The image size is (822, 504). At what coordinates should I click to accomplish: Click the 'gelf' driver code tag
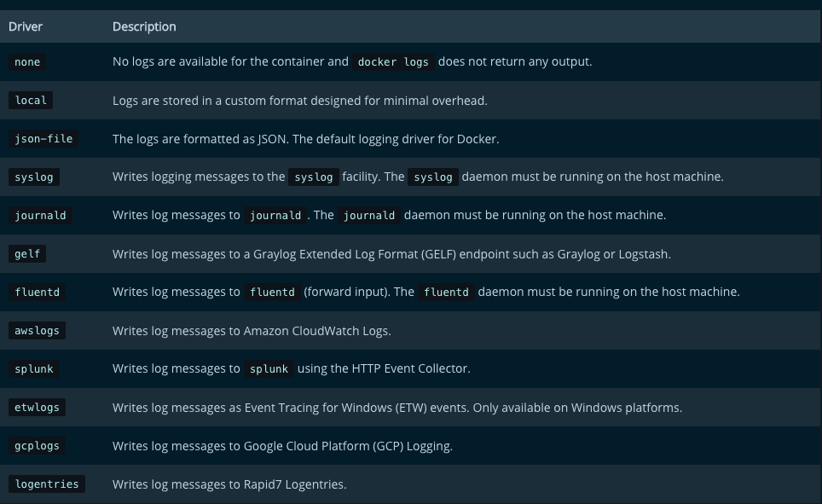(x=27, y=253)
